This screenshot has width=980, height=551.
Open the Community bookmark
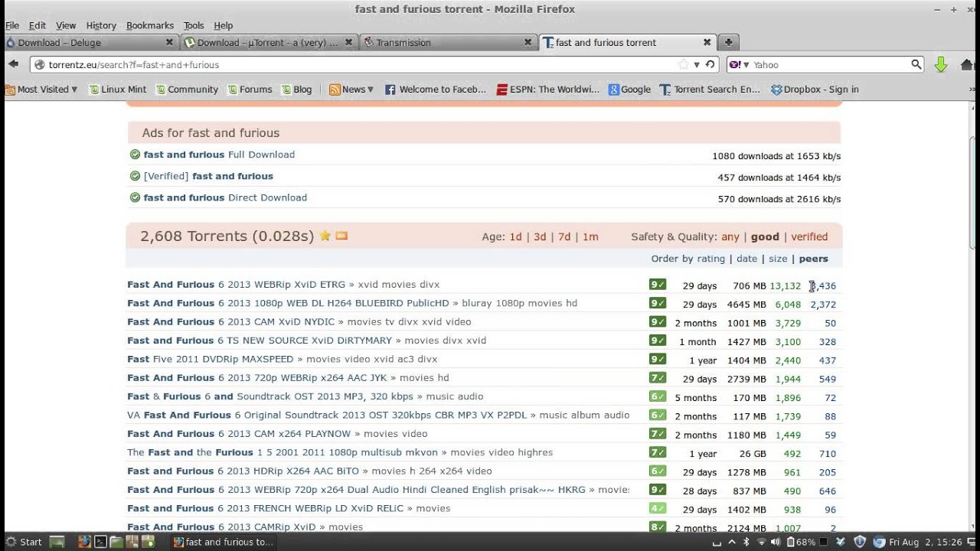coord(187,90)
